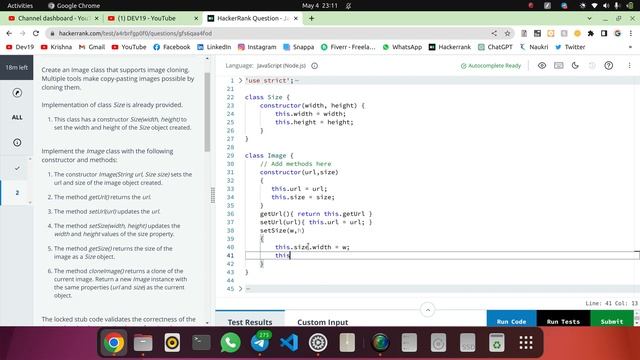Close the DEV19 YouTube tab
This screenshot has width=640, height=360.
[x=196, y=18]
